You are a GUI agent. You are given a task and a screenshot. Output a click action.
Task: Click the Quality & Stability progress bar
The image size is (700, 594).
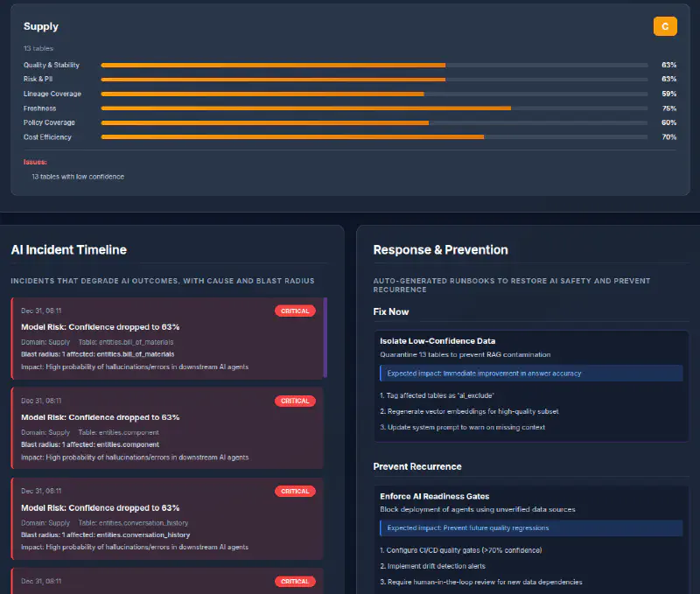pyautogui.click(x=374, y=65)
